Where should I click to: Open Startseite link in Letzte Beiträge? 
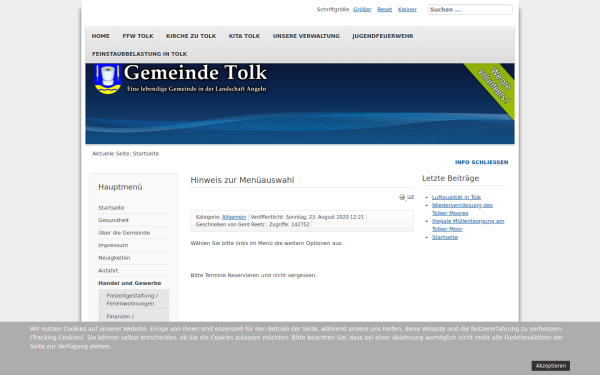coord(445,237)
